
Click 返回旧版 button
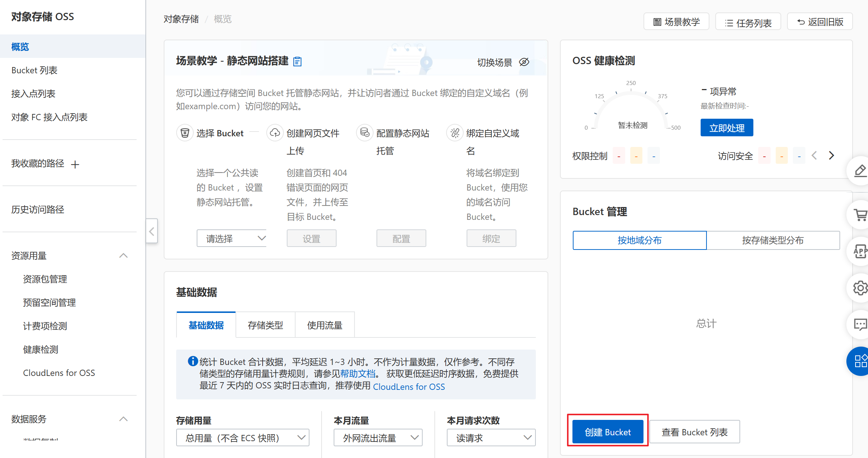click(820, 22)
